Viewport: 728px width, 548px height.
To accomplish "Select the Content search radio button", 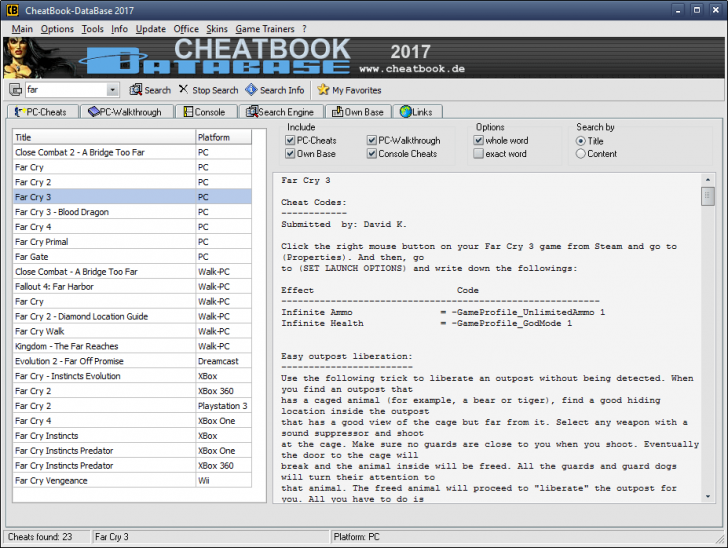I will click(580, 154).
